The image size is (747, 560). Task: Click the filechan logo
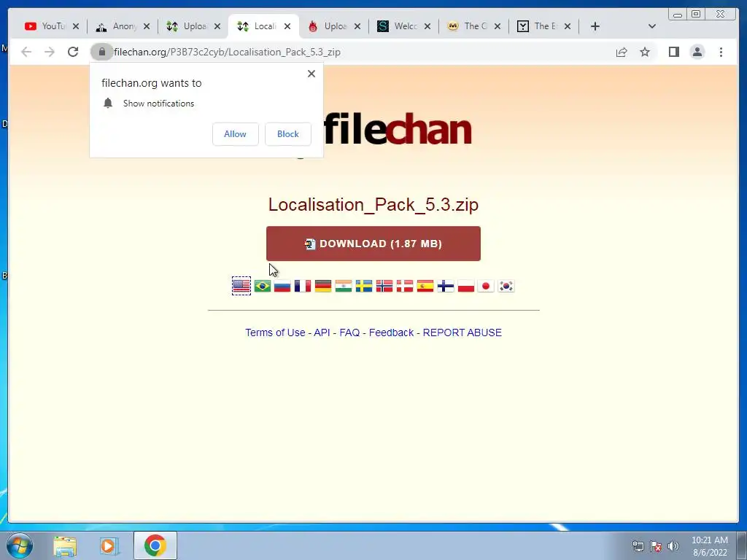(x=398, y=129)
